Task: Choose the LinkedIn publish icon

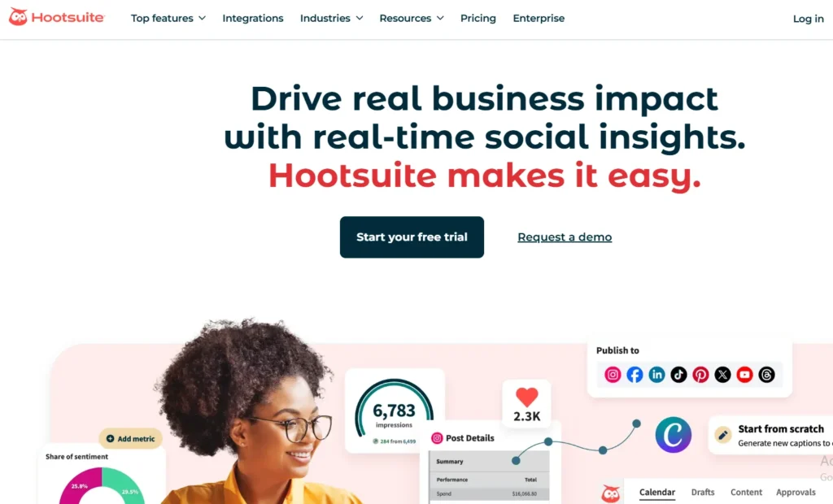Action: (656, 375)
